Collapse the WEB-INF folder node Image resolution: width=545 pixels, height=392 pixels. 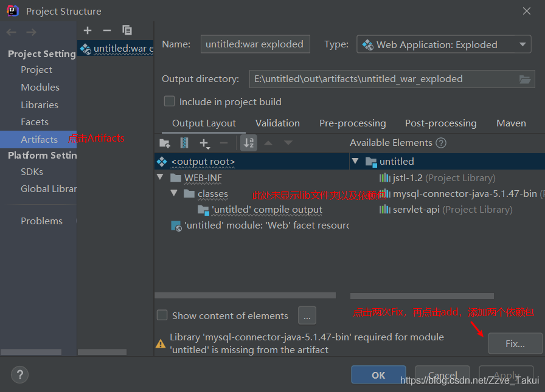point(160,177)
